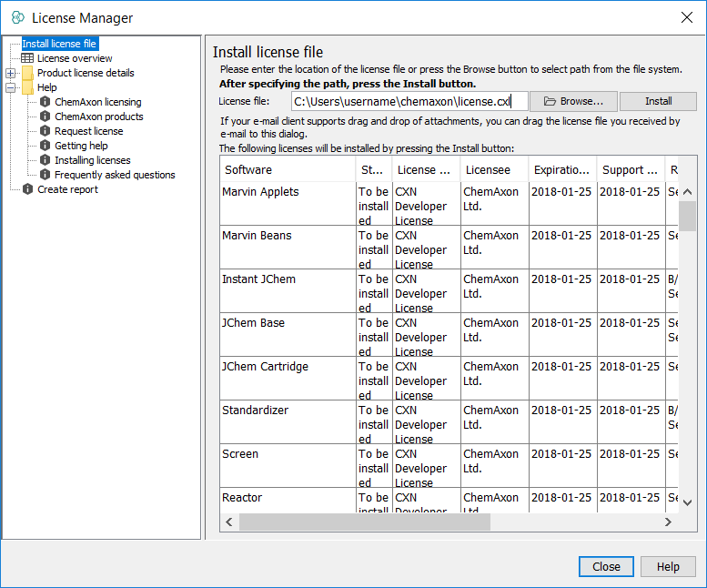This screenshot has height=588, width=707.
Task: Select Install license file in tree
Action: click(59, 44)
